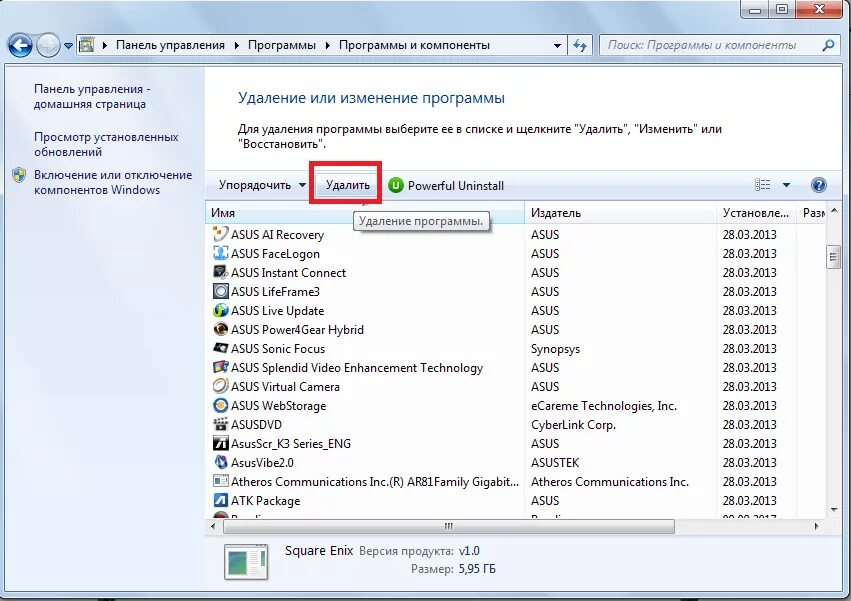Sort by the Установлено column header

756,213
